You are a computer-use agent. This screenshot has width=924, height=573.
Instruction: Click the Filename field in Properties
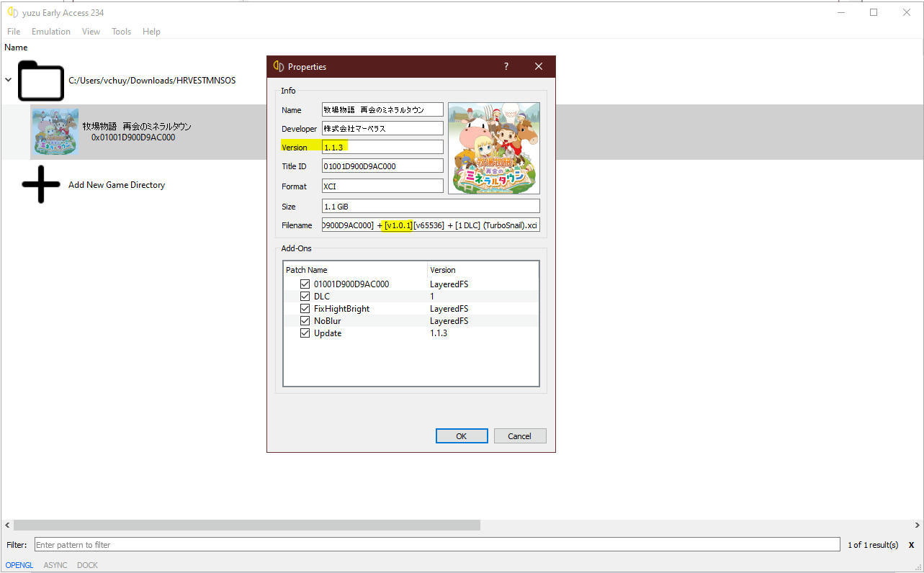[431, 225]
